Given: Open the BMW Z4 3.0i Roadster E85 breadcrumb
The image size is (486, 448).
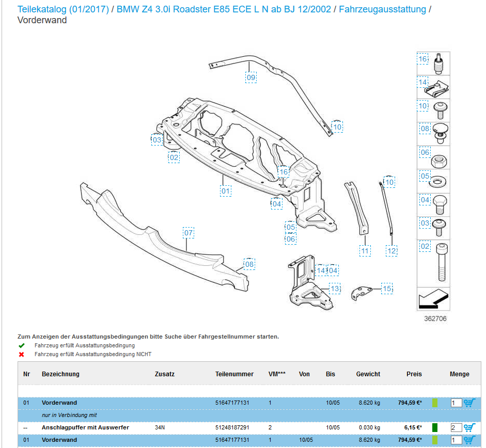Looking at the screenshot, I should [x=224, y=9].
